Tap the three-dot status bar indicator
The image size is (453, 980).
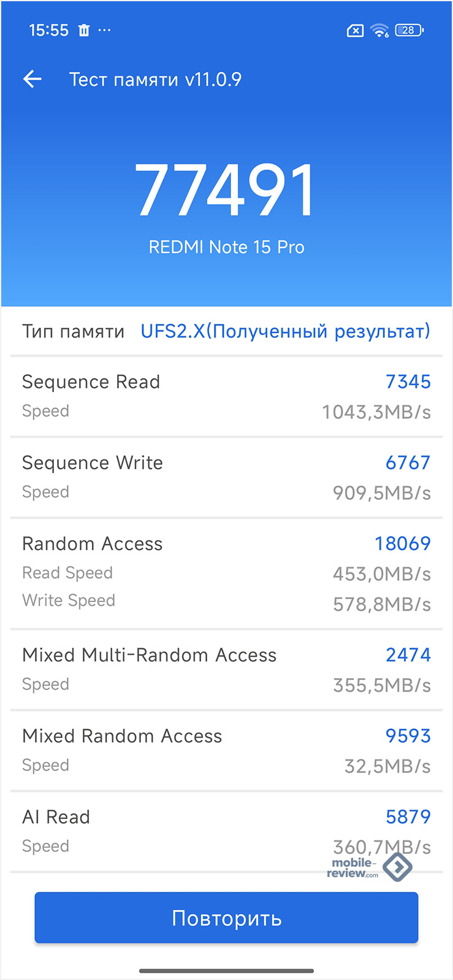pyautogui.click(x=105, y=30)
